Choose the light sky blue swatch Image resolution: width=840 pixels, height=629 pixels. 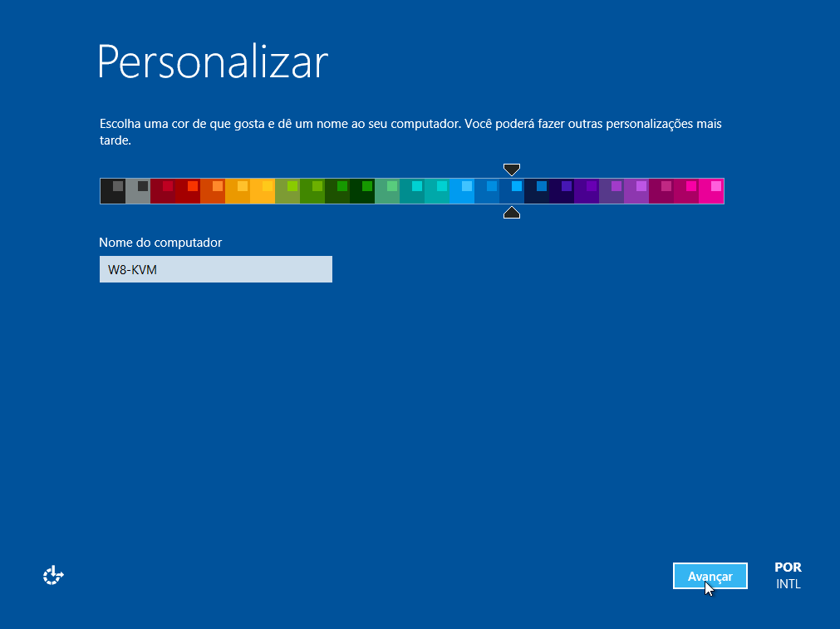coord(461,191)
